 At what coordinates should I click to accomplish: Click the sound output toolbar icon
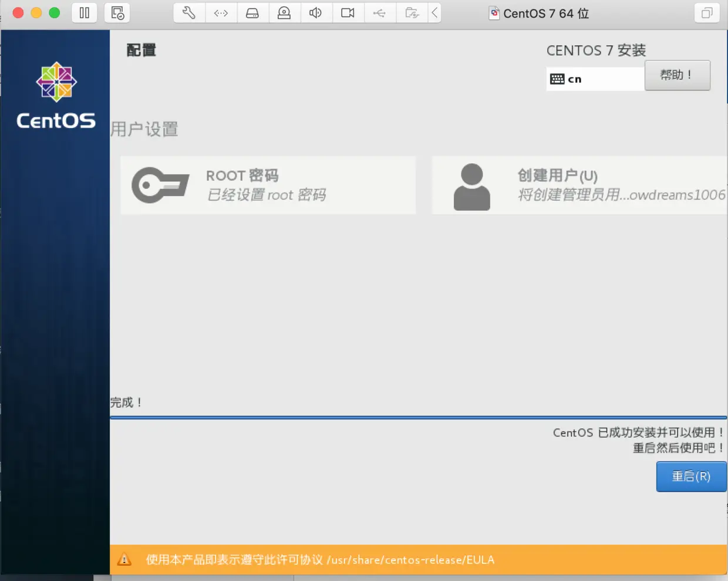[316, 12]
